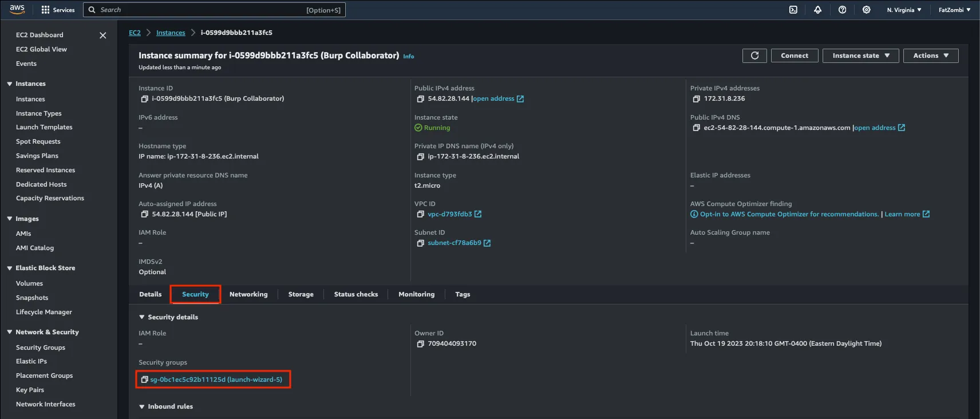Open the external icon after public IP open address

[x=520, y=99]
